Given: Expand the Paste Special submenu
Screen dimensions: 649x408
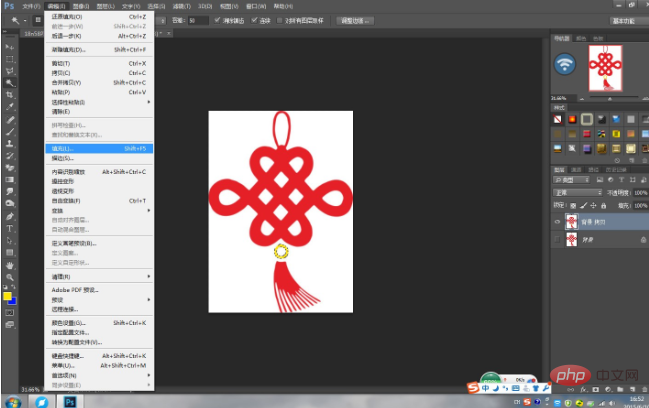Looking at the screenshot, I should coord(99,102).
